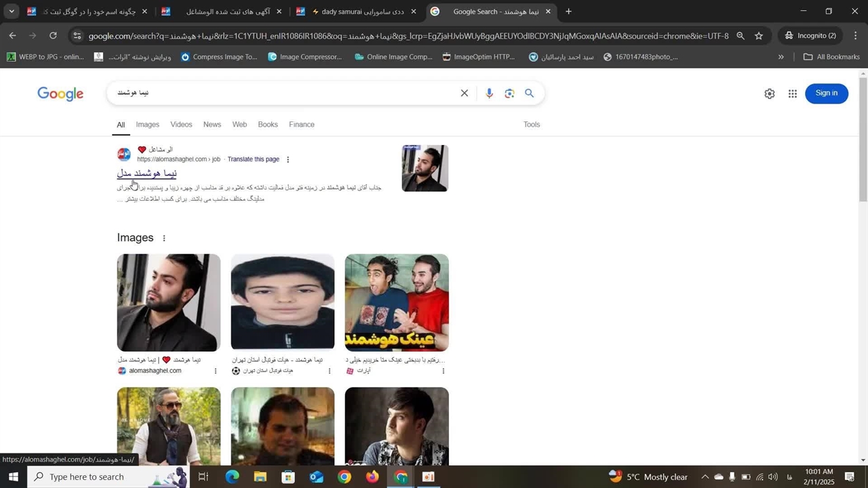Screen dimensions: 868x488
Task: Open Google search settings gear
Action: tap(769, 94)
